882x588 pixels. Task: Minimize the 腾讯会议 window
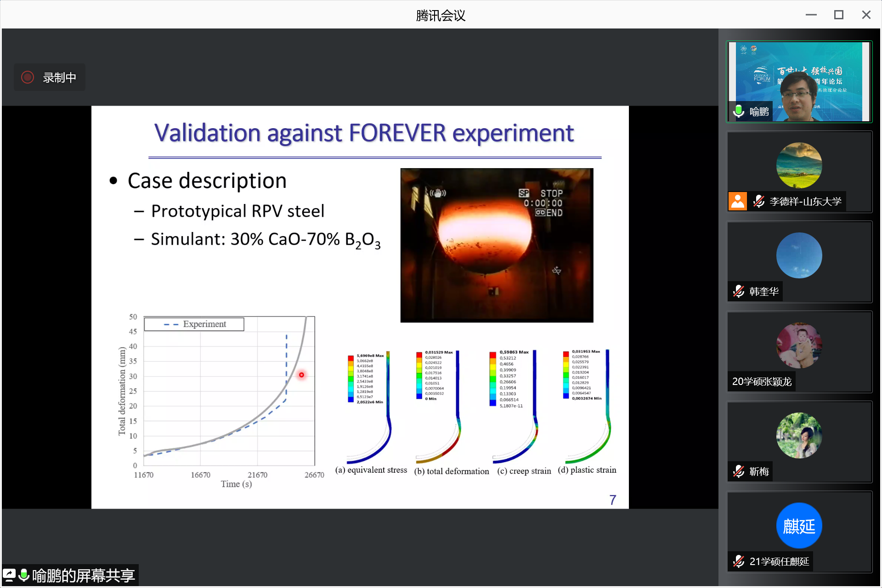coord(811,15)
